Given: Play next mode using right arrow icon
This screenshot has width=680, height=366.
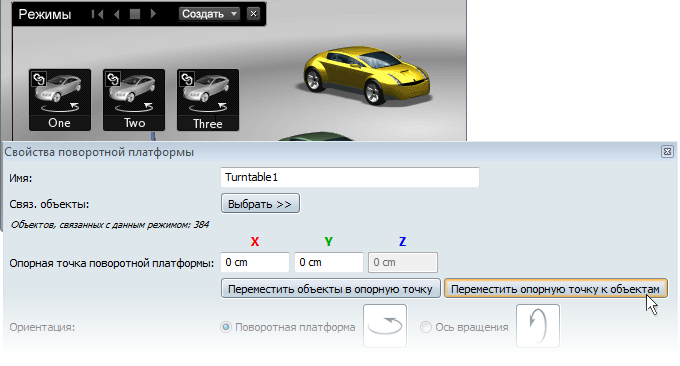Looking at the screenshot, I should (153, 14).
